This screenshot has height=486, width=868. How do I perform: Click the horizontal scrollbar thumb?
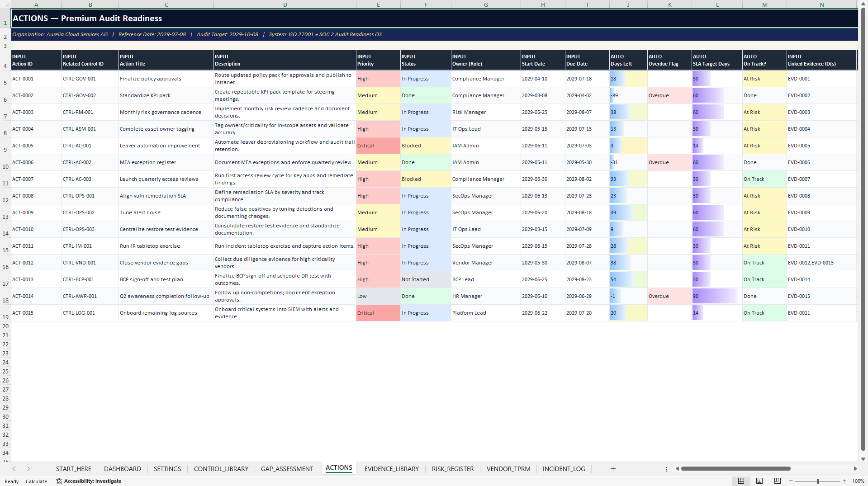coord(736,469)
